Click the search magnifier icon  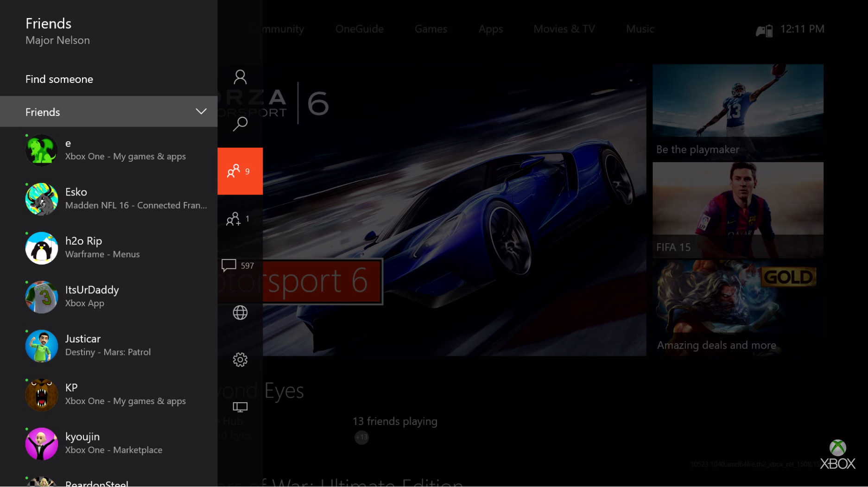pos(240,124)
